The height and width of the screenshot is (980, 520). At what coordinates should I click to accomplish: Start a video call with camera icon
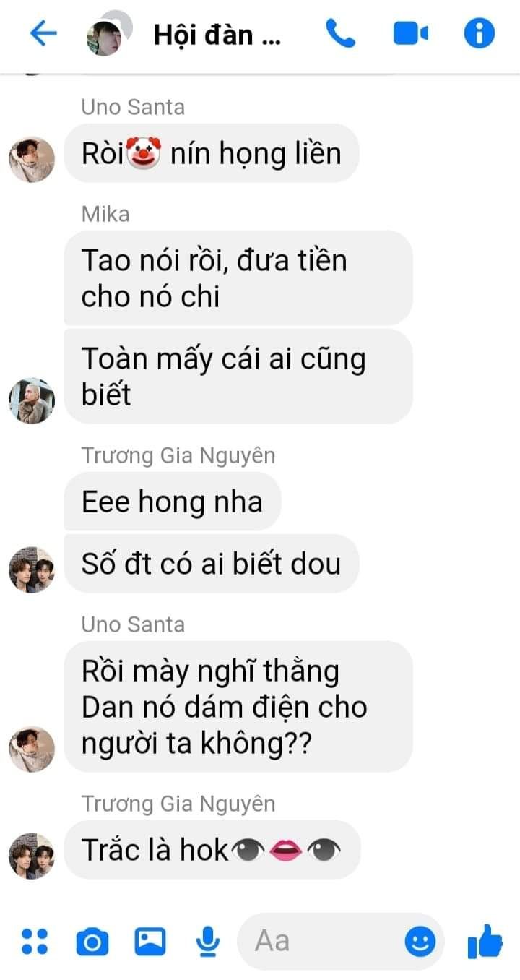[411, 33]
